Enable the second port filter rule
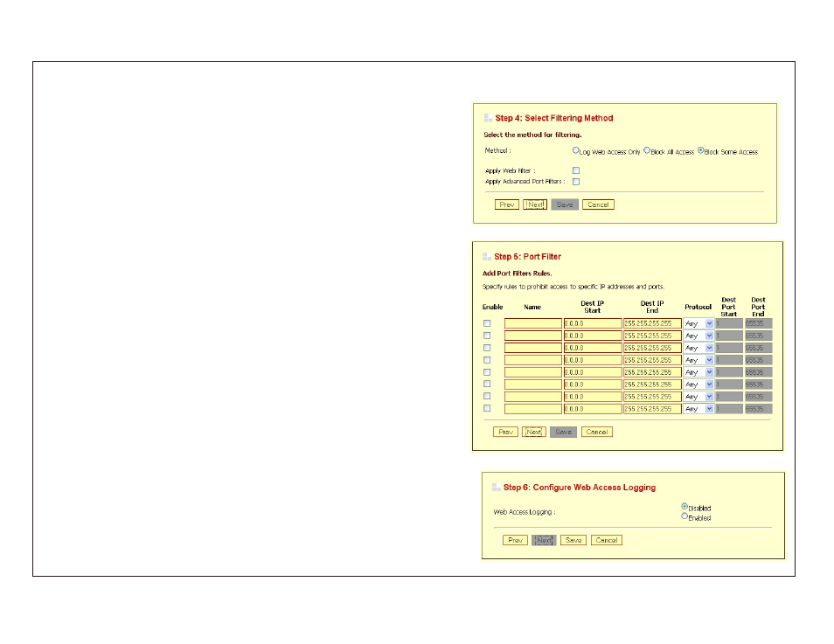Viewport: 834px width, 644px height. pyautogui.click(x=487, y=336)
